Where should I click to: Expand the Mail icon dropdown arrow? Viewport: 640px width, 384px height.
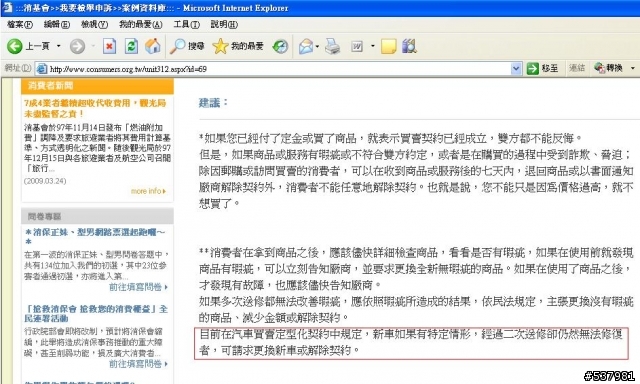click(x=318, y=46)
